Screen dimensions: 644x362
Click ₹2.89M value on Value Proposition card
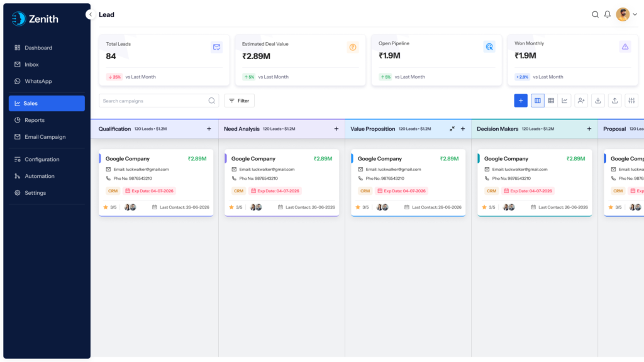click(x=449, y=159)
